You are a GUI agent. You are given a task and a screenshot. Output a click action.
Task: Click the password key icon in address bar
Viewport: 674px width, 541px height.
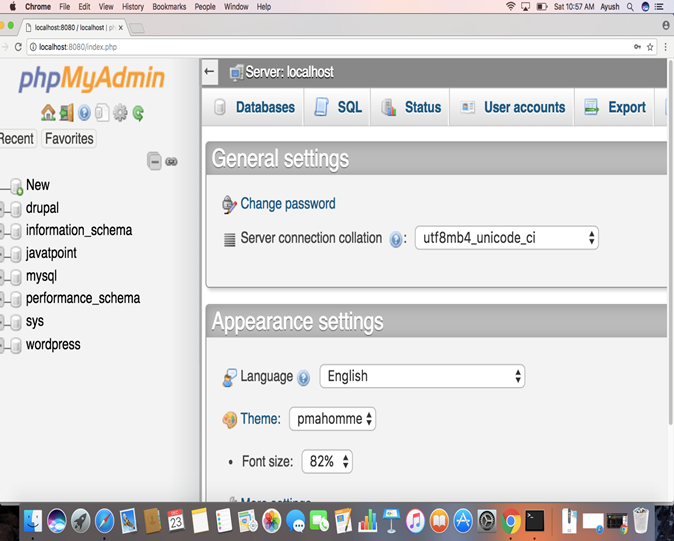point(637,47)
